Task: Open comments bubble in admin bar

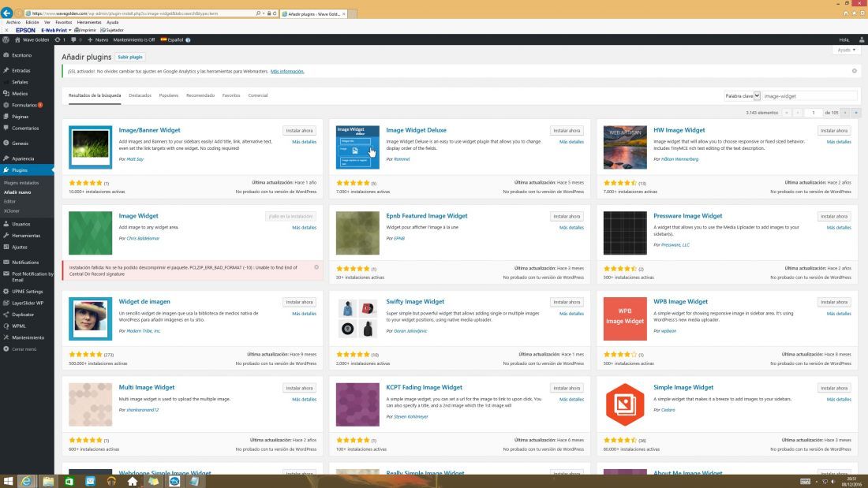Action: 76,40
